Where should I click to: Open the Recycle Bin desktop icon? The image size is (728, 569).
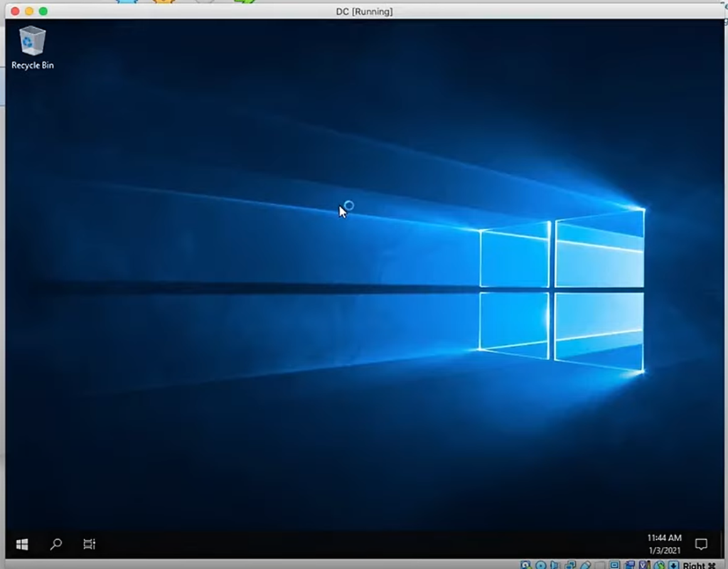(x=32, y=48)
